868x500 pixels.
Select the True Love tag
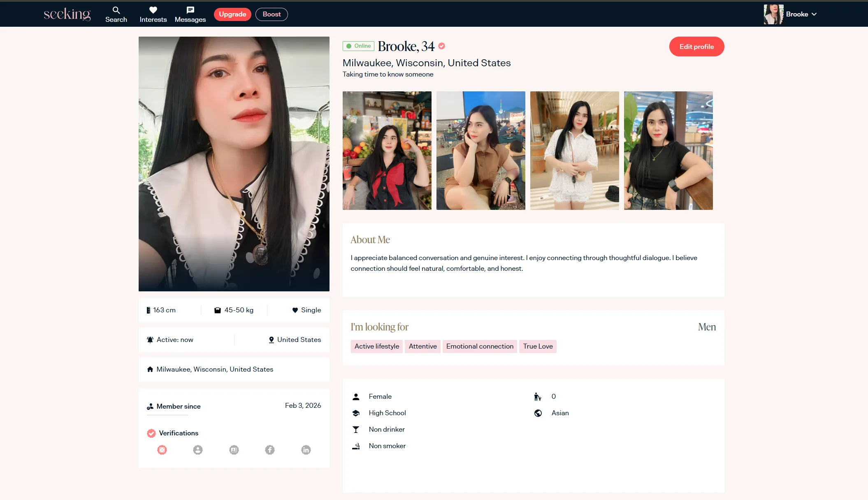pos(538,347)
